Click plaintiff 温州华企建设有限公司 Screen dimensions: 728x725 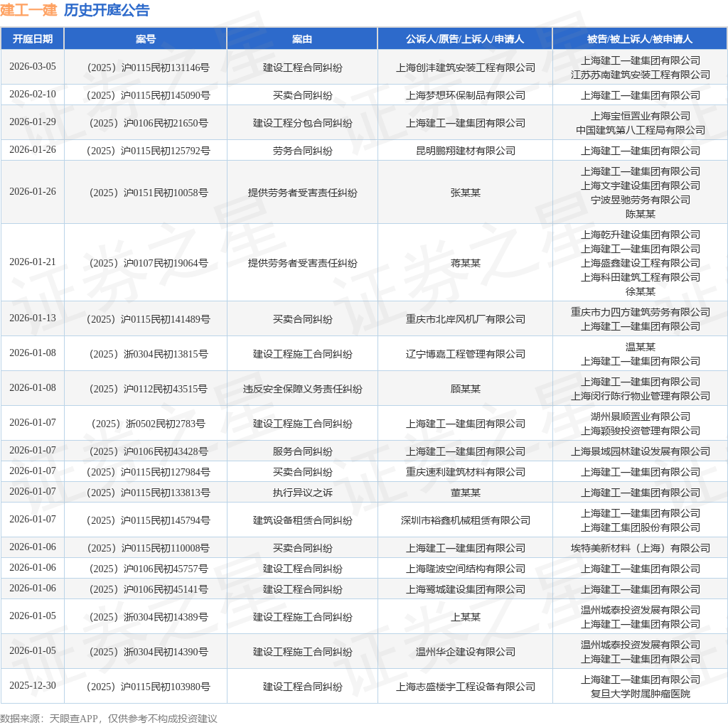coord(465,652)
